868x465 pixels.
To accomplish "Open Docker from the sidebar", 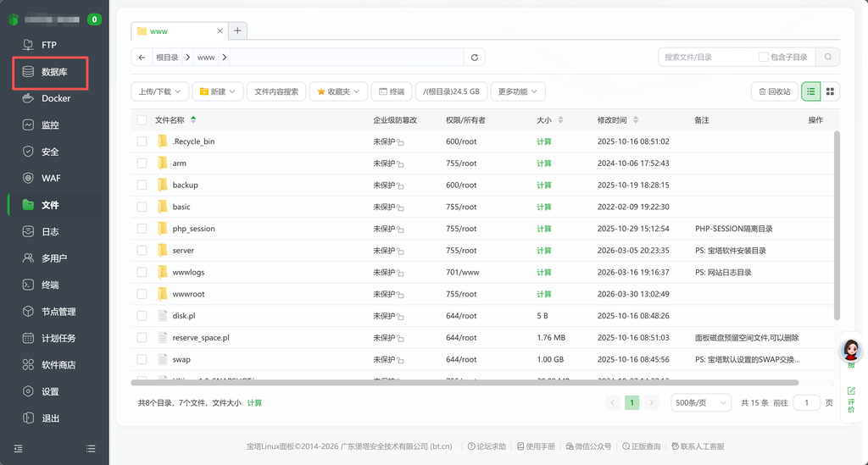I will click(x=56, y=98).
